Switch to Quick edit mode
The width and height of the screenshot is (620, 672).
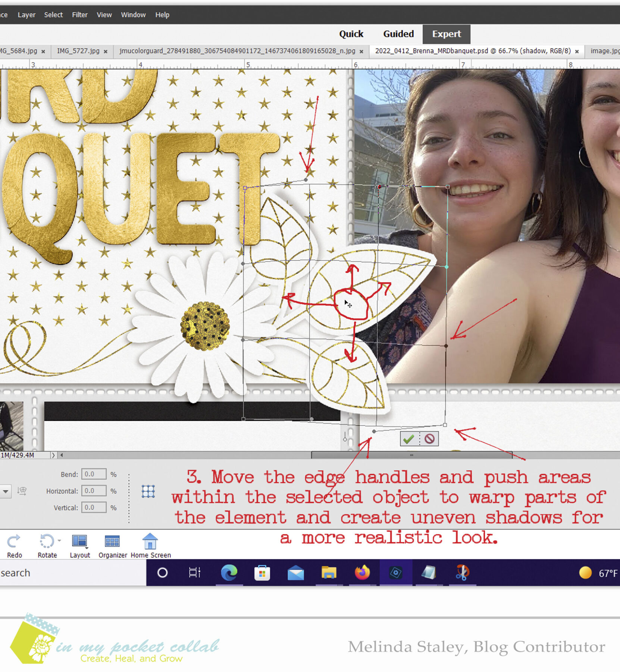pos(351,34)
